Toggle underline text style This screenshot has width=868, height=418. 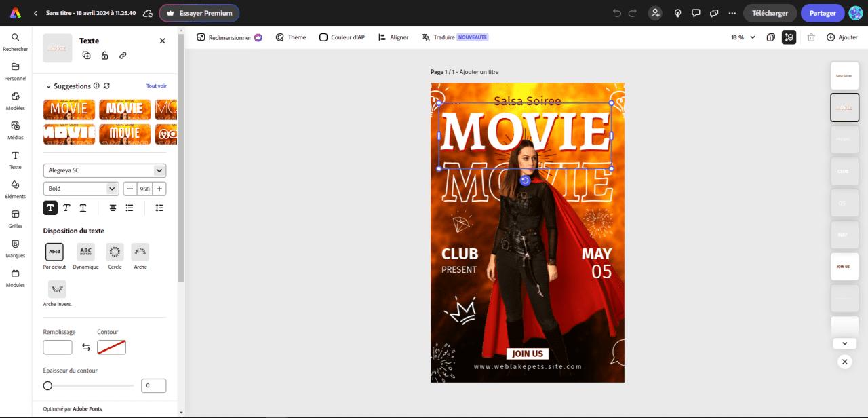(x=83, y=208)
